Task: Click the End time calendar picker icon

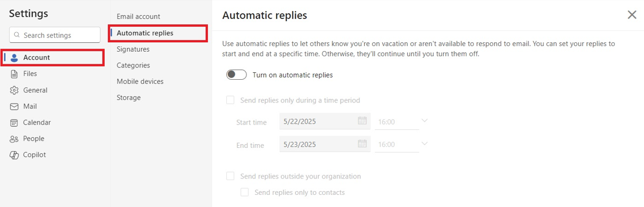Action: pyautogui.click(x=362, y=144)
